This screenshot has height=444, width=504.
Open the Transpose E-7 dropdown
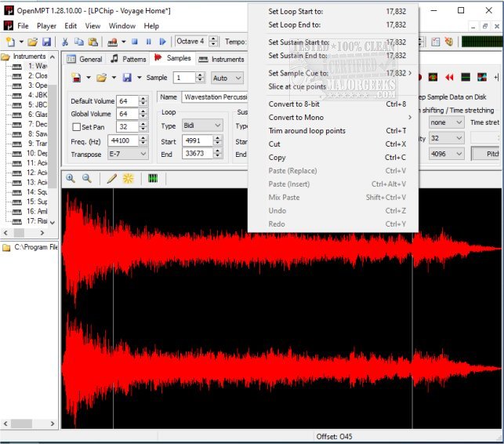pyautogui.click(x=127, y=154)
